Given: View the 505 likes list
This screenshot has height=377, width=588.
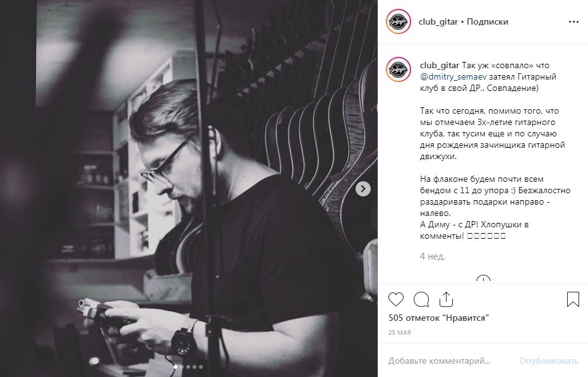Looking at the screenshot, I should (438, 318).
